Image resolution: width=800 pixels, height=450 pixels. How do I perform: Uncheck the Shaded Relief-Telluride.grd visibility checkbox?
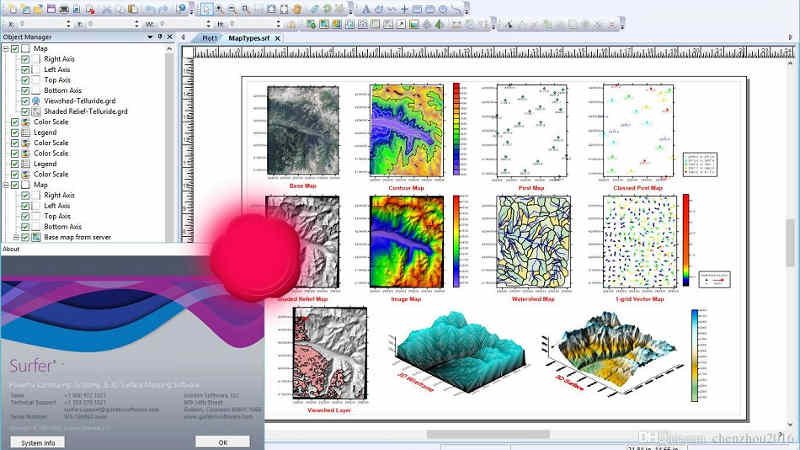tap(26, 111)
